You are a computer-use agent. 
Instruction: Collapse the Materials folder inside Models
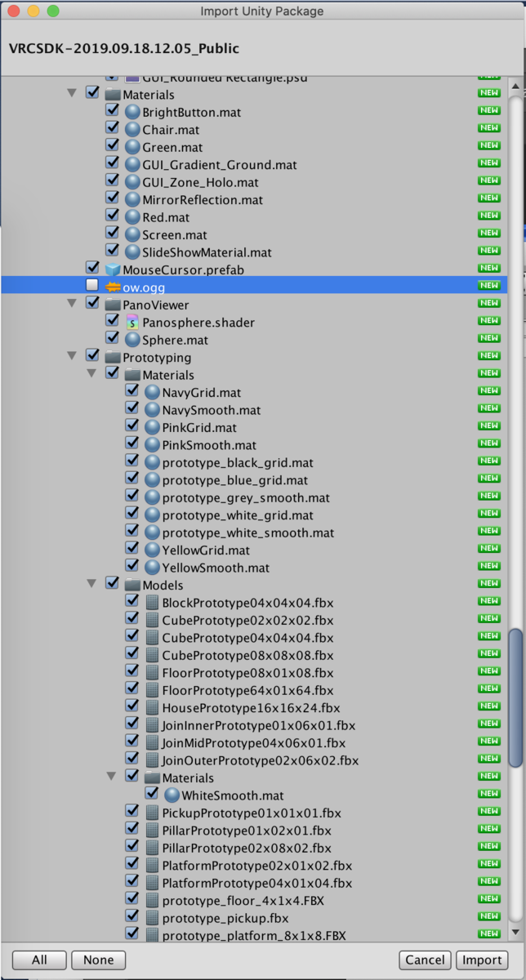[x=111, y=777]
